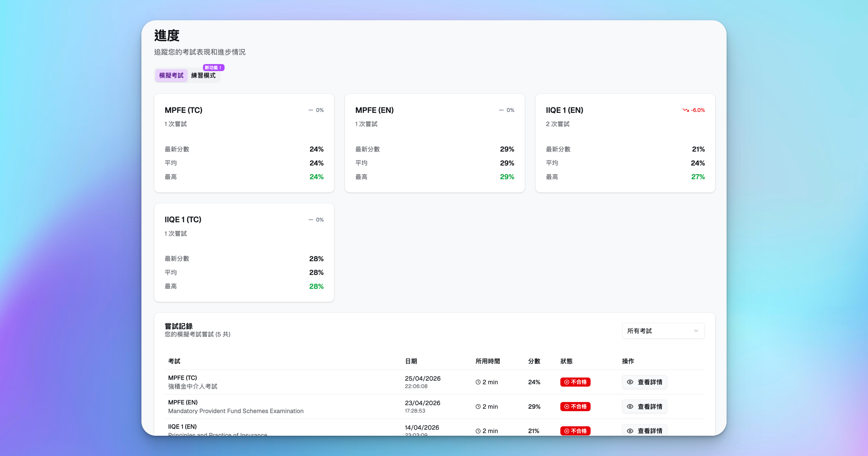This screenshot has height=456, width=868.
Task: Click the clock icon in MPFE (EN) row
Action: (478, 406)
